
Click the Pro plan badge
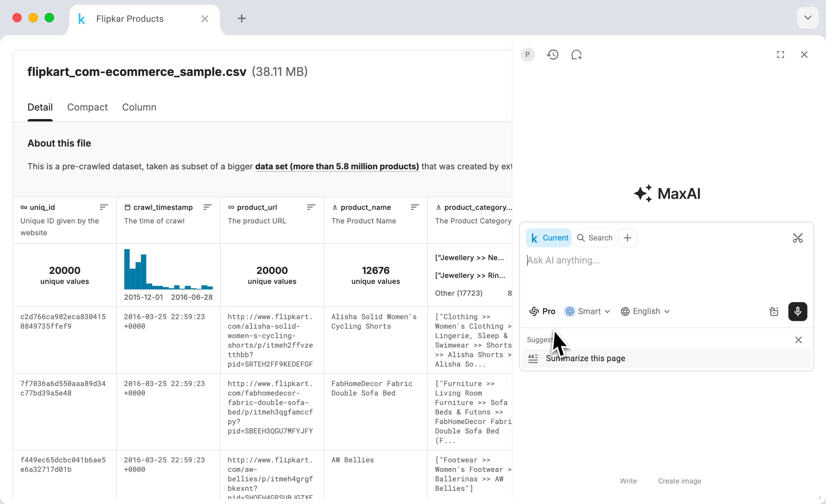click(542, 311)
